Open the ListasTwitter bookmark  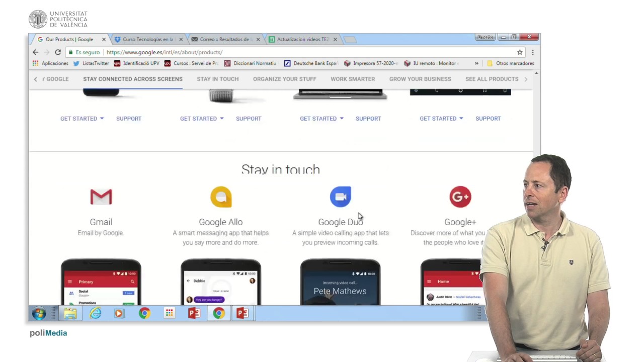click(91, 63)
